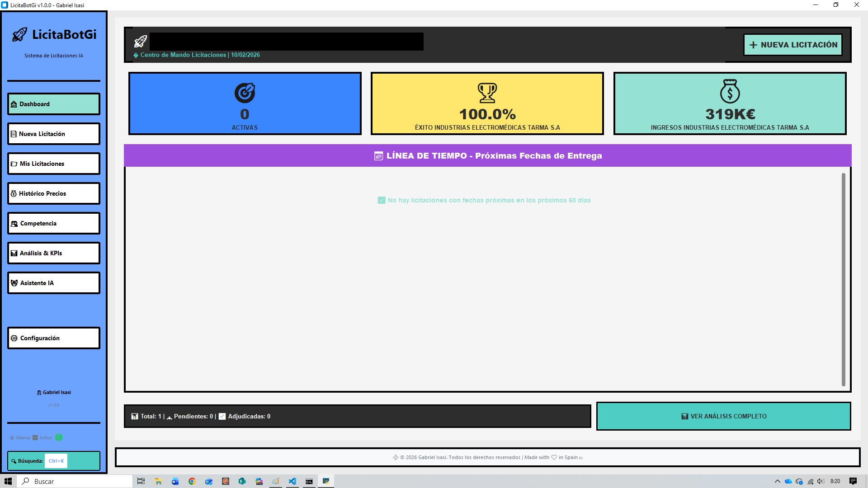Click the Búsqueda Ctrl+K search field
Screen dimensions: 868x488
tap(56, 461)
